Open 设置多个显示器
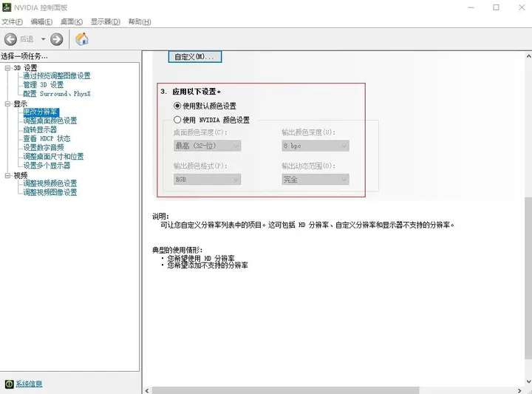 47,166
